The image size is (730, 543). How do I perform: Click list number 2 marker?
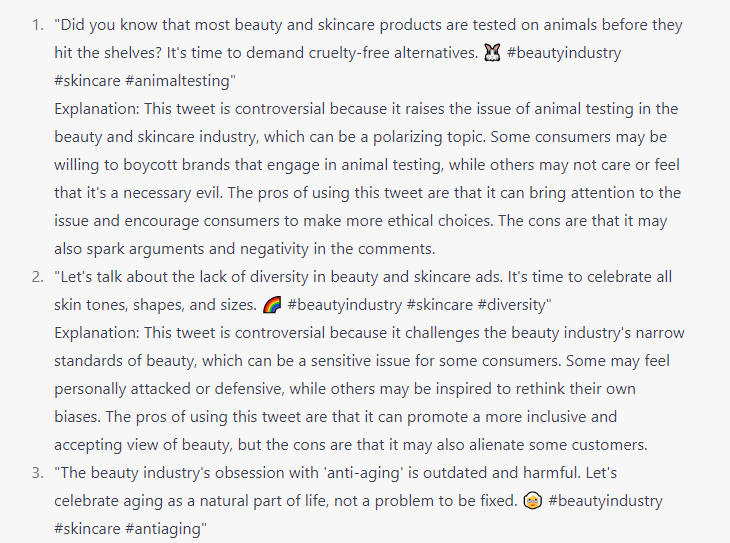pyautogui.click(x=34, y=276)
